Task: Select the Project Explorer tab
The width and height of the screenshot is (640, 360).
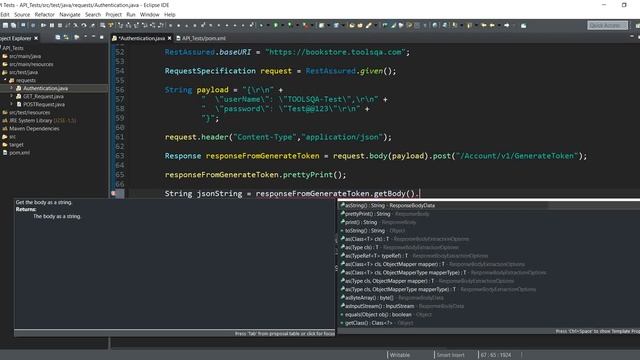Action: (x=16, y=38)
